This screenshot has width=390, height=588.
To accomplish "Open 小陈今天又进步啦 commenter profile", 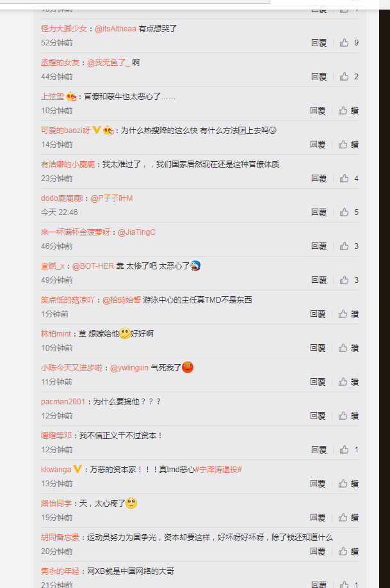I will tap(72, 368).
